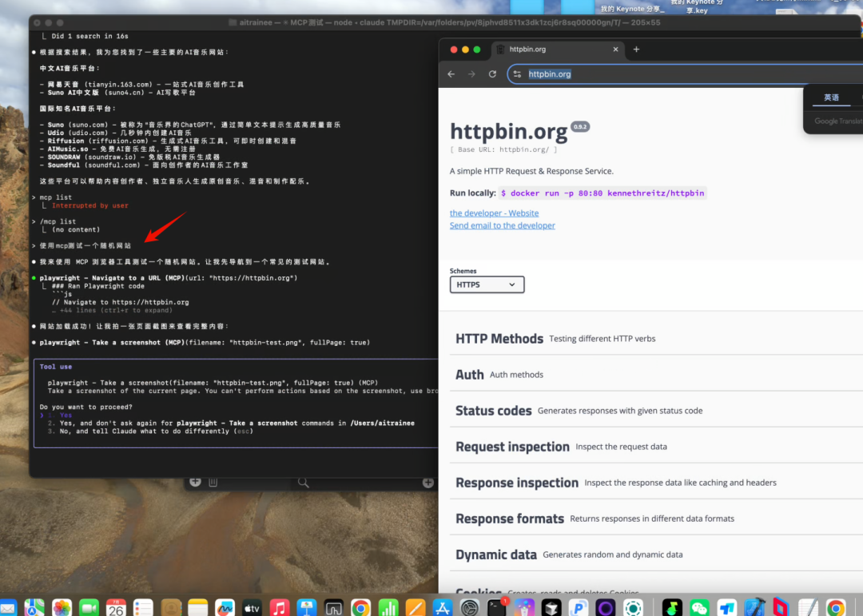Go back in Chrome browser
Screen dimensions: 863x616
[451, 74]
